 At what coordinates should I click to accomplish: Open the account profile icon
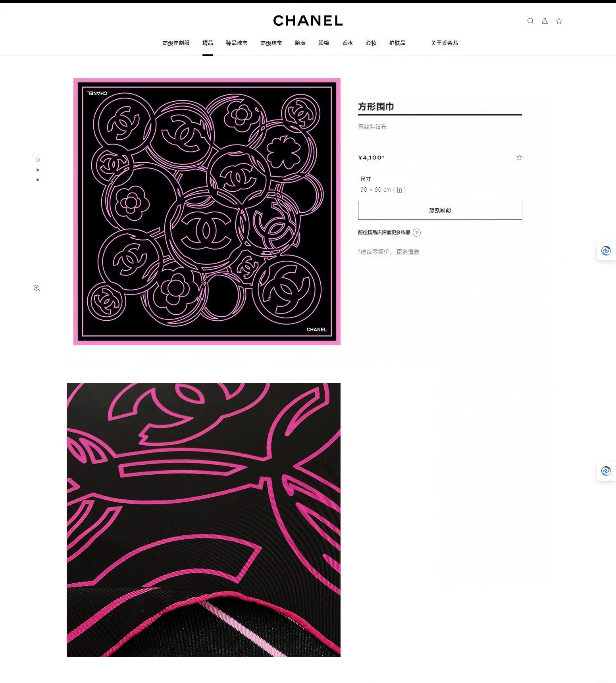pos(545,21)
